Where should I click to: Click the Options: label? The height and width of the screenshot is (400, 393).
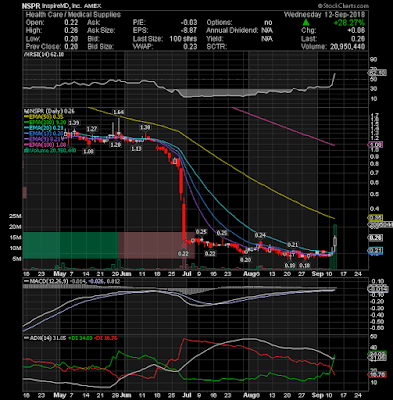219,23
